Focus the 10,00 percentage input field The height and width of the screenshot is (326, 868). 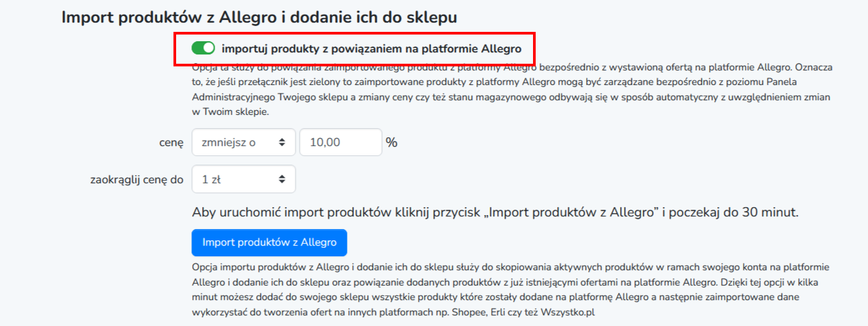[340, 142]
